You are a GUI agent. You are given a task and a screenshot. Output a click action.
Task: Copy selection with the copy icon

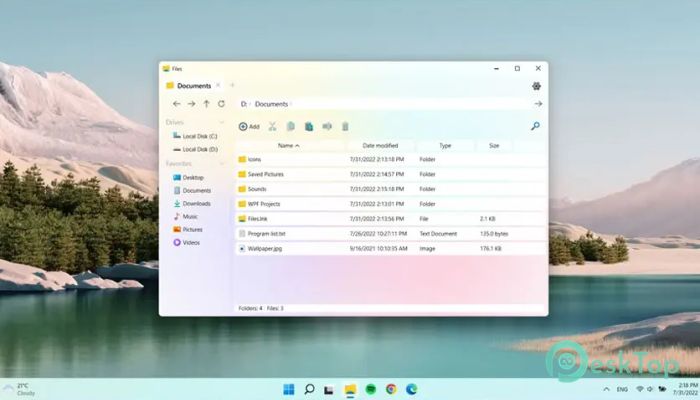click(x=291, y=127)
